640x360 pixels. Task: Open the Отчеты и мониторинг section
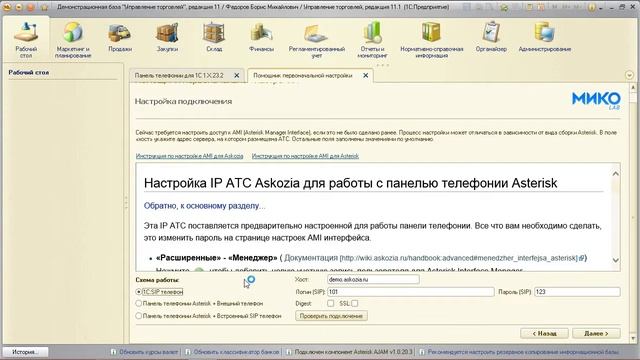[x=372, y=40]
